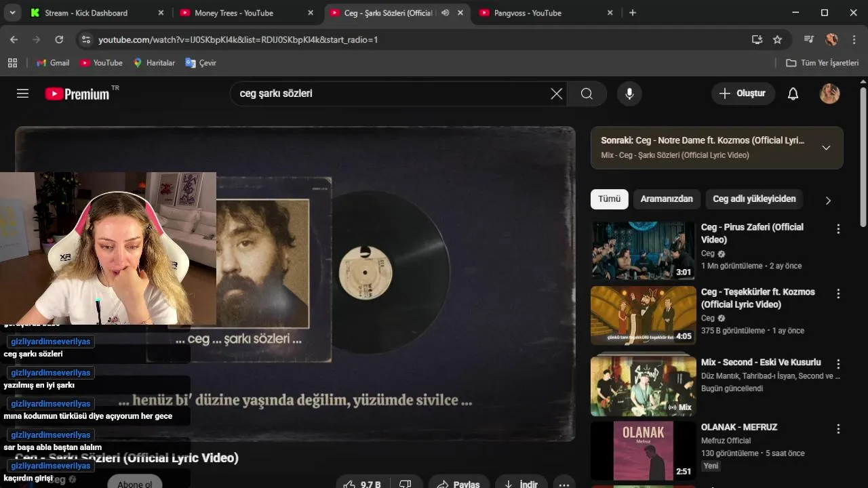The width and height of the screenshot is (868, 488).
Task: Open title OLANAK - MEFRUZ
Action: click(x=739, y=427)
